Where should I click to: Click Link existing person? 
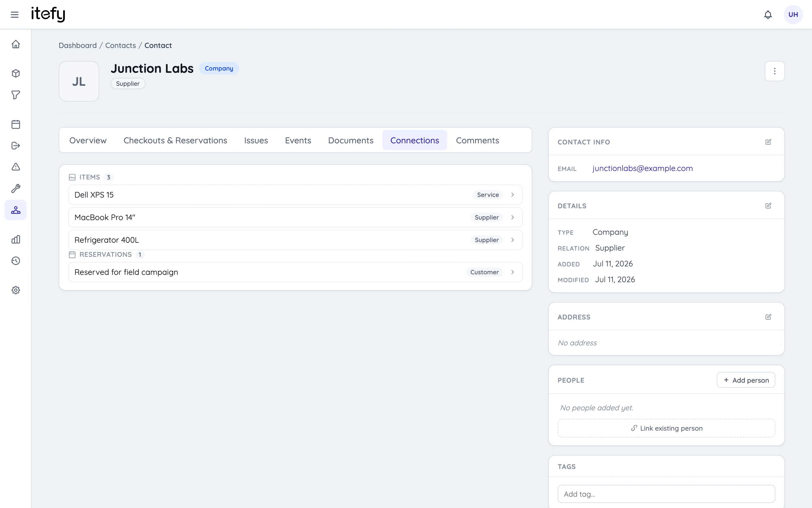pyautogui.click(x=667, y=428)
